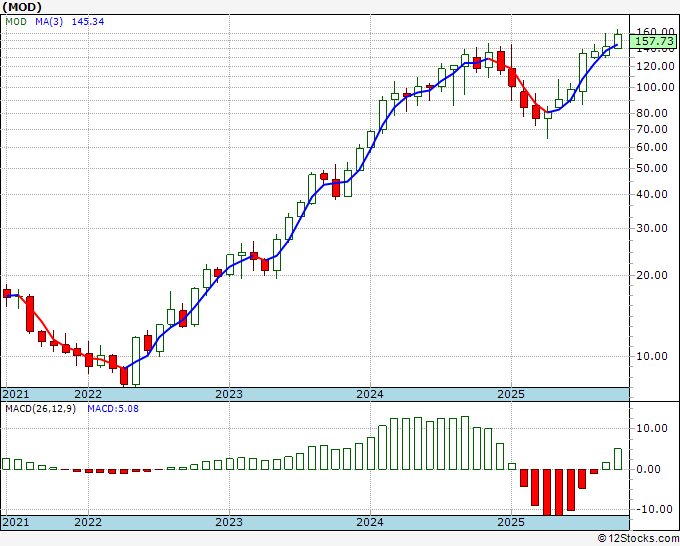The height and width of the screenshot is (546, 680).
Task: Click 2021 on the price chart timeline
Action: point(16,394)
